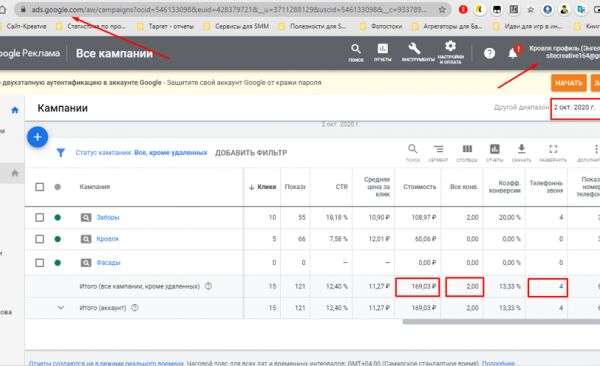Open the Фотостоки bookmark folder
Viewport: 600px width, 366px height.
point(381,26)
